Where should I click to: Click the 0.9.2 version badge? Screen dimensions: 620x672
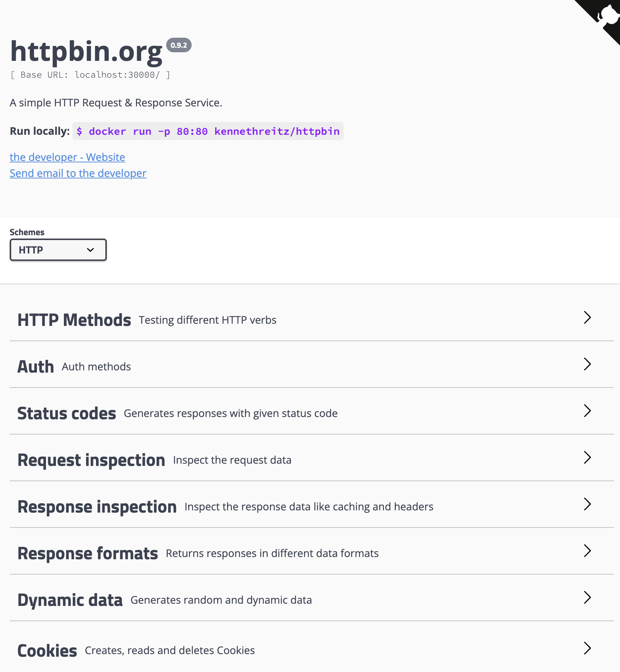pos(179,45)
